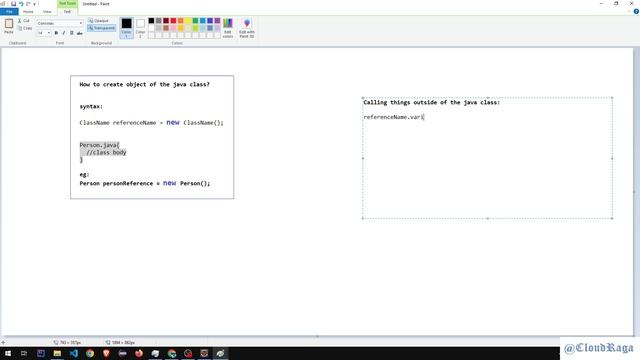Switch to the Home ribbon tab
Viewport: 640px width, 360px height.
click(28, 11)
